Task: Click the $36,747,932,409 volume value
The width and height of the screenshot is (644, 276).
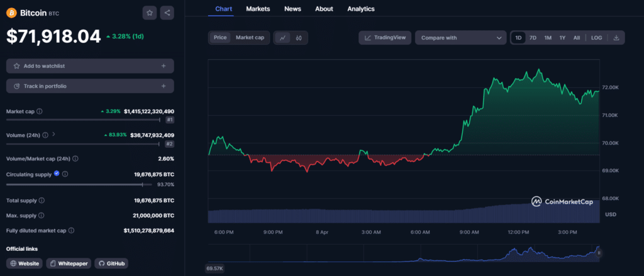Action: 152,135
